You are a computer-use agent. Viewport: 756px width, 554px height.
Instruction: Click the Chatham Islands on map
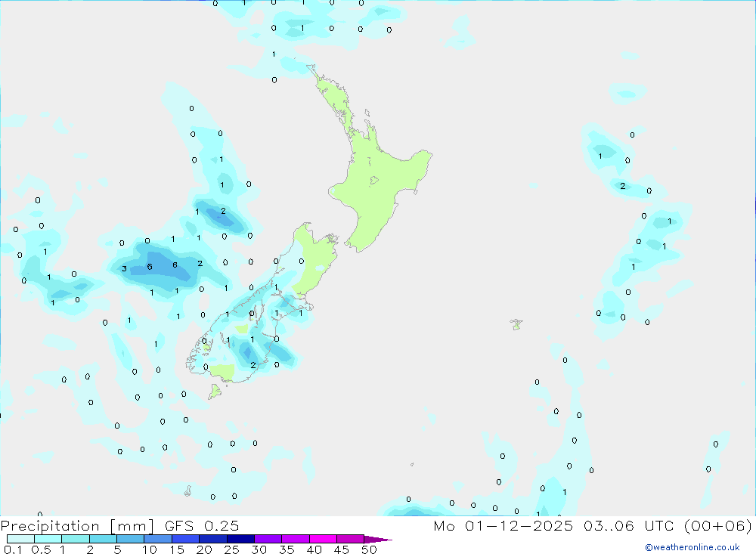[516, 324]
